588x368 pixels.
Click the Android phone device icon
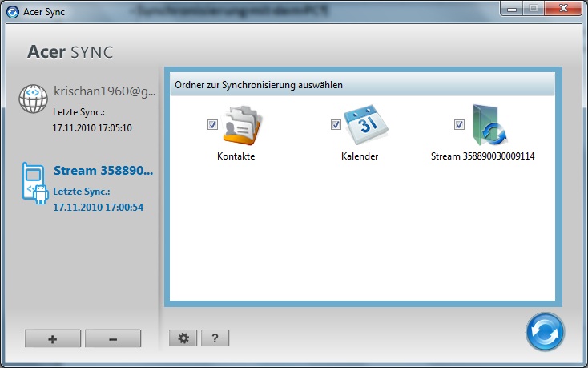coord(34,184)
